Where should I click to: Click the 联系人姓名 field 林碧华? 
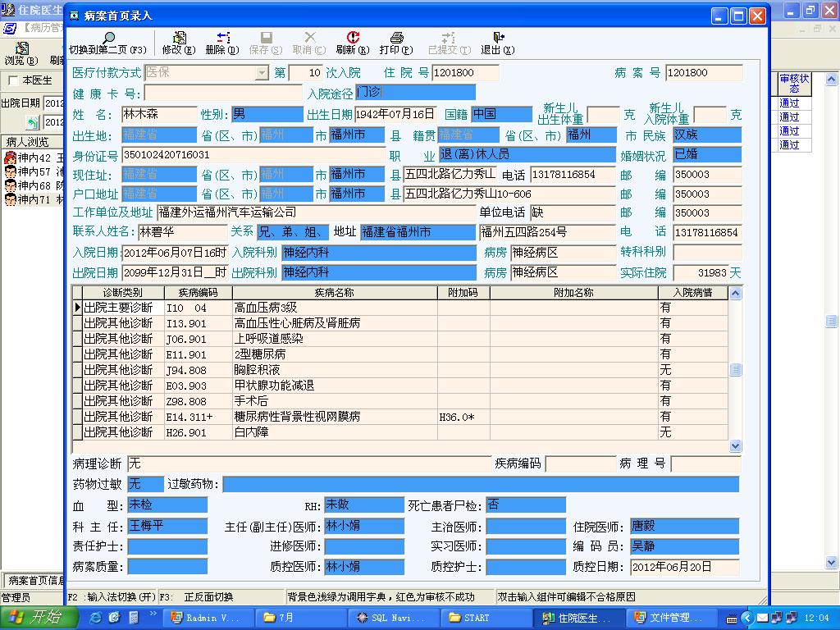click(x=183, y=232)
